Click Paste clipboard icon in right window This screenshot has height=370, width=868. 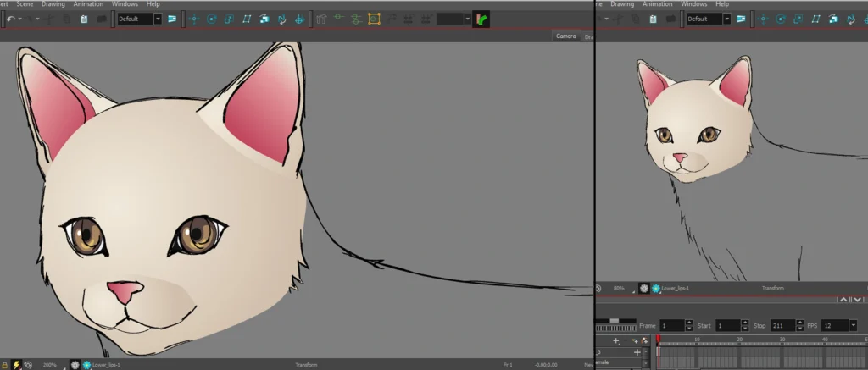pyautogui.click(x=654, y=19)
